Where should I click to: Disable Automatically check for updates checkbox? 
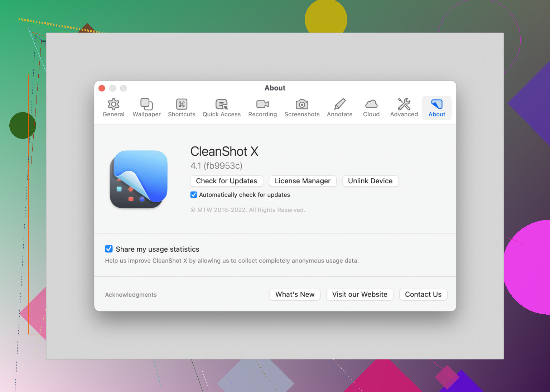coord(194,195)
